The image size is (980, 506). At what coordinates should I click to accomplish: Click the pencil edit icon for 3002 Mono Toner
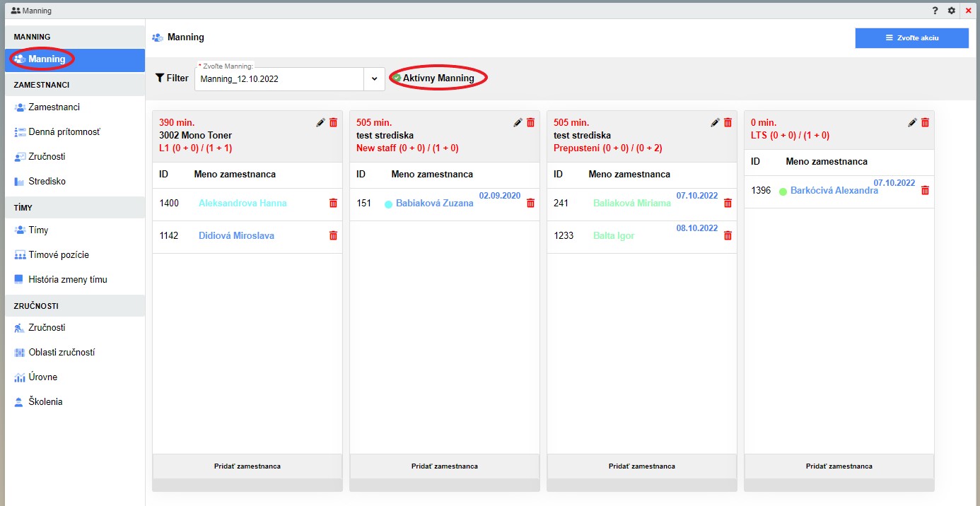320,123
